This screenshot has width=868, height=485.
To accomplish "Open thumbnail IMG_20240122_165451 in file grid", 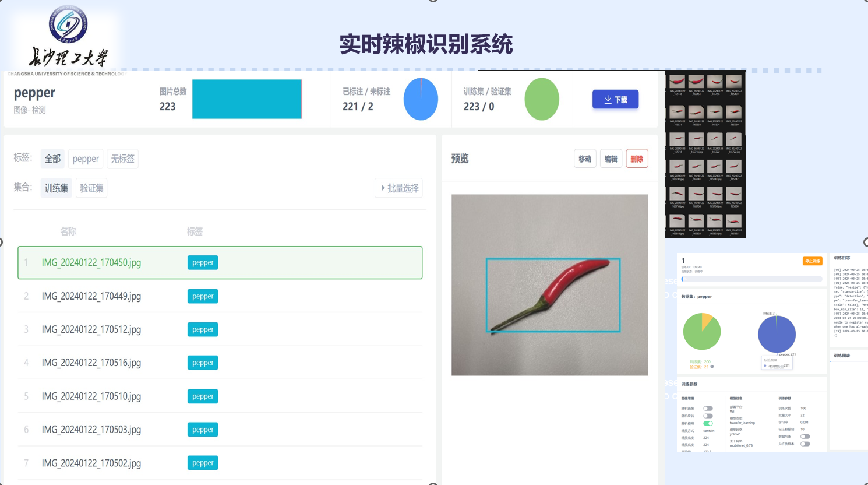I will point(696,81).
